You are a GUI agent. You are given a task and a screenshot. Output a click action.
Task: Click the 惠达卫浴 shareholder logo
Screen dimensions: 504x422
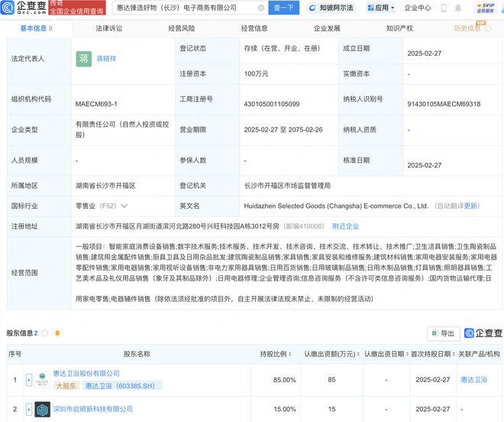tap(43, 378)
